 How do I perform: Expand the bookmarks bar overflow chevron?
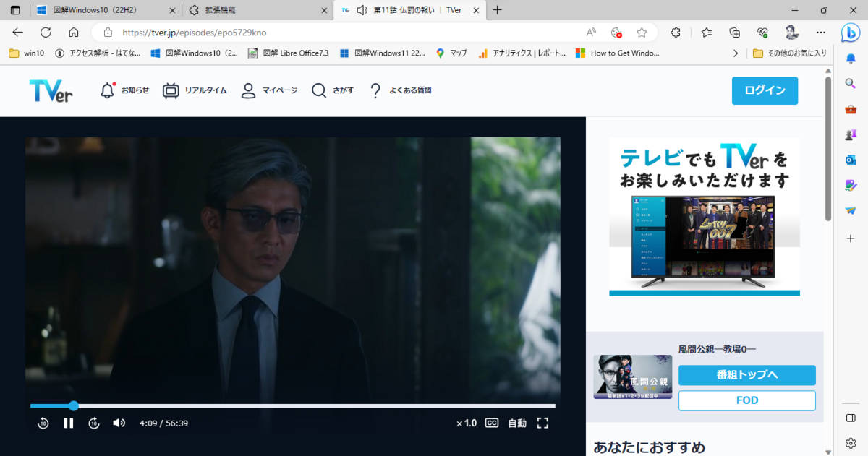tap(736, 53)
